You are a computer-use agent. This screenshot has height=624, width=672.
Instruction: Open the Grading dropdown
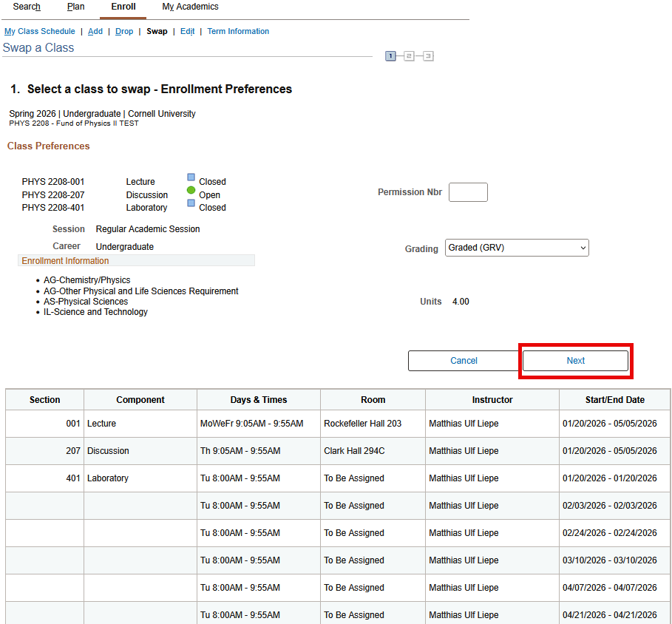(x=516, y=248)
